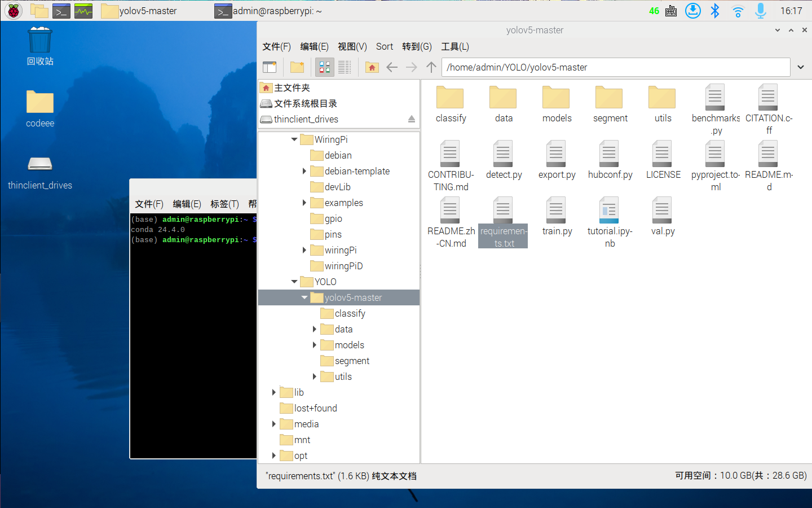Open the 工具(L) menu
This screenshot has width=812, height=508.
point(455,47)
